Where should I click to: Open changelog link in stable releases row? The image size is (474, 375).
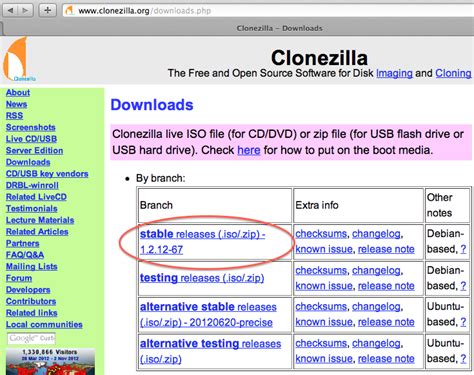coord(376,234)
